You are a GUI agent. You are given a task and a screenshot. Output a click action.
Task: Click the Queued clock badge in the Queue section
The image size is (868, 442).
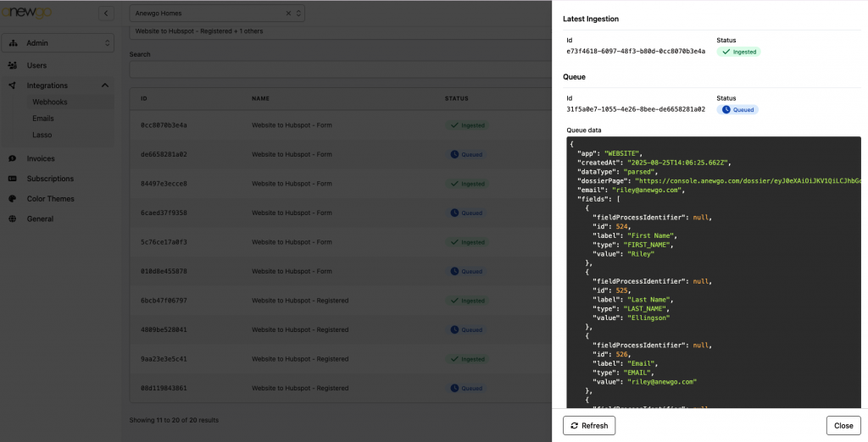coord(738,109)
